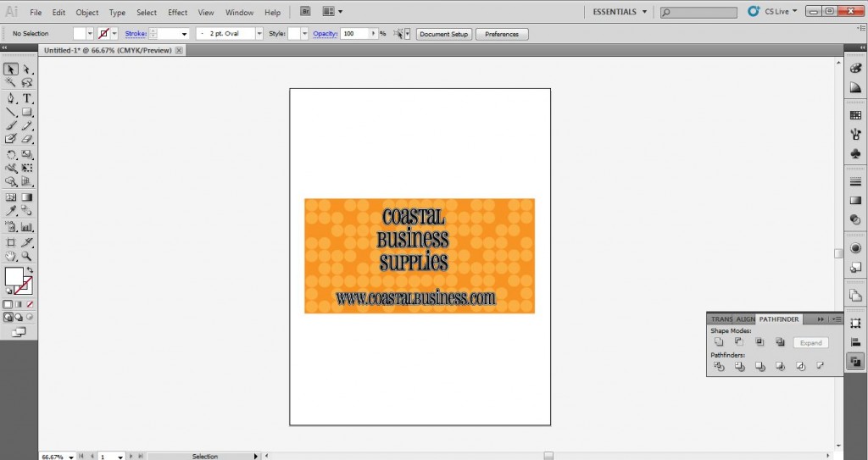This screenshot has height=460, width=868.
Task: Open the Object menu
Action: tap(87, 12)
